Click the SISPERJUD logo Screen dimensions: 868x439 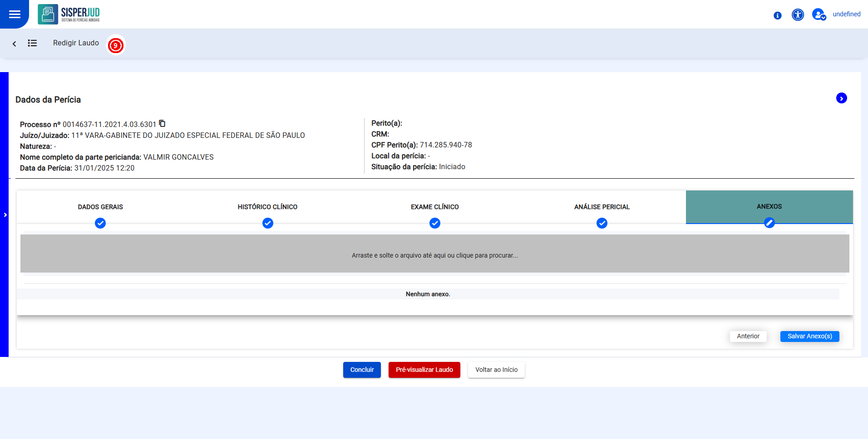tap(69, 14)
